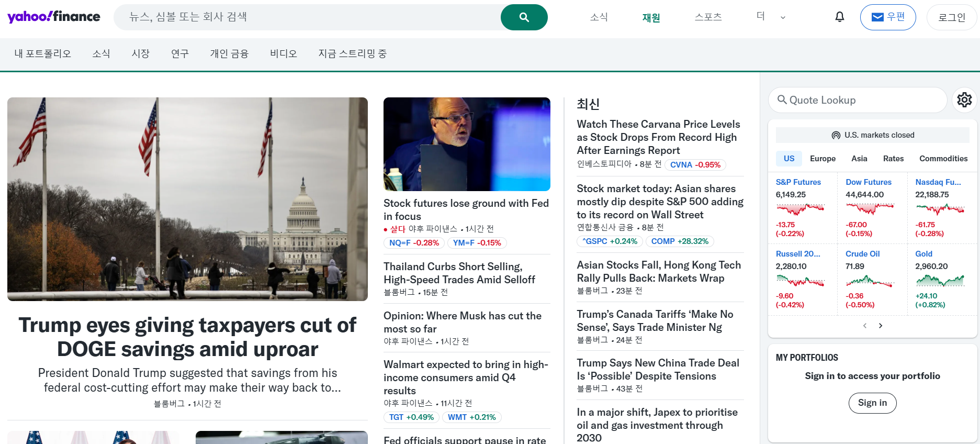Image resolution: width=980 pixels, height=444 pixels.
Task: Open the Nasdaq Futures quote link
Action: 938,182
